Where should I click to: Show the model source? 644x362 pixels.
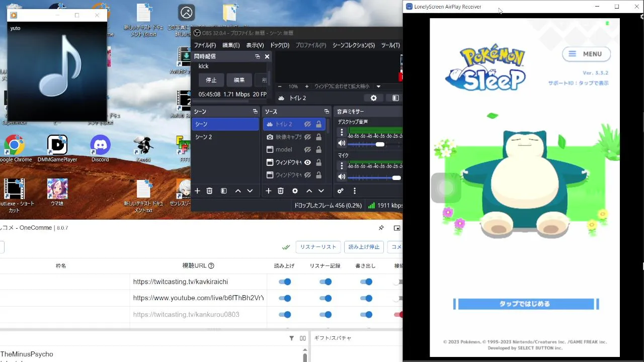(307, 149)
